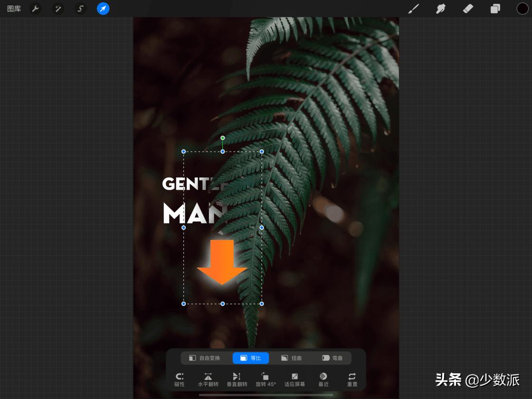Screen dimensions: 532x399
Task: Flip selection with 垂直翻转
Action: 237,379
